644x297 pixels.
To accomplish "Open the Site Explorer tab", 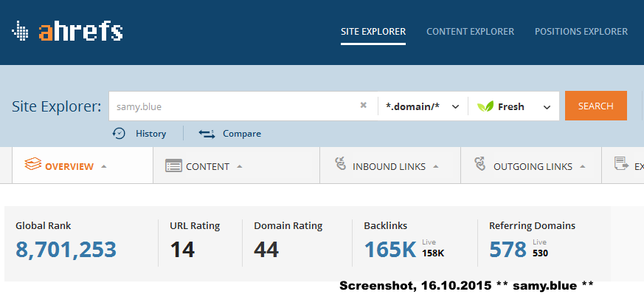I will point(373,32).
